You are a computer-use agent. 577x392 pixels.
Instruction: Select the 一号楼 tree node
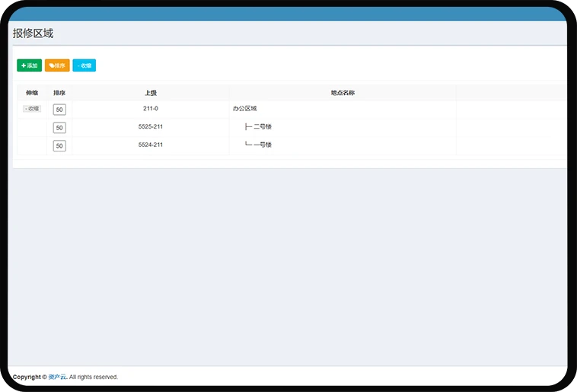262,145
